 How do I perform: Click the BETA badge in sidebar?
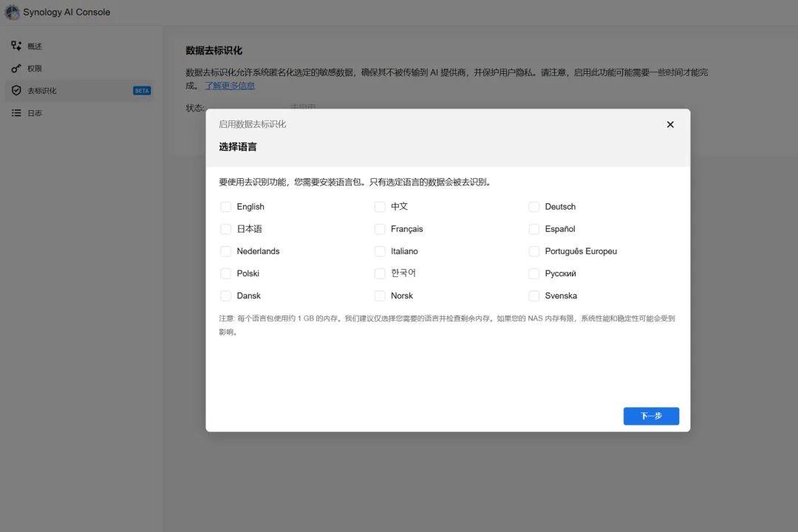pos(142,91)
